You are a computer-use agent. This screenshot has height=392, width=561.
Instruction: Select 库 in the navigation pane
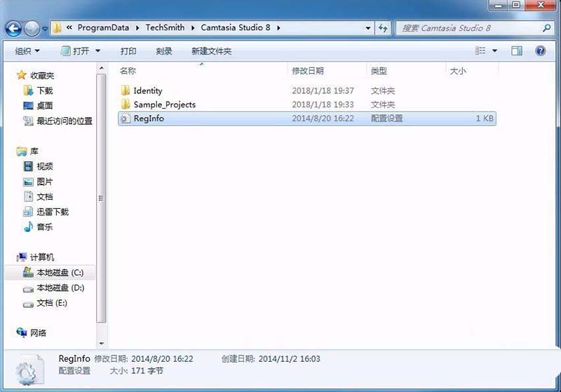34,151
